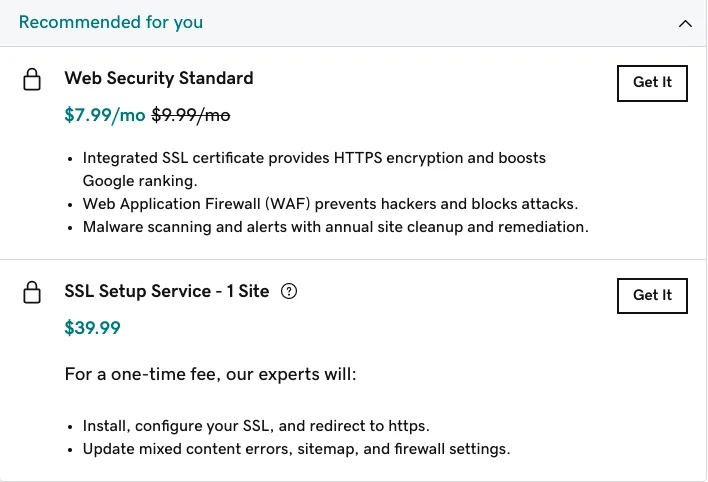Click the $39.99 price
The image size is (708, 482).
coord(93,328)
